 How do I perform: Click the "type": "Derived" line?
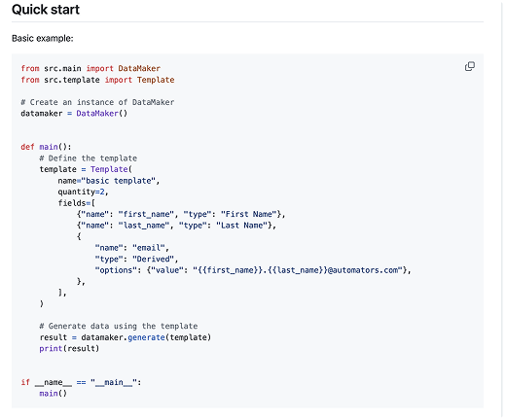click(136, 259)
